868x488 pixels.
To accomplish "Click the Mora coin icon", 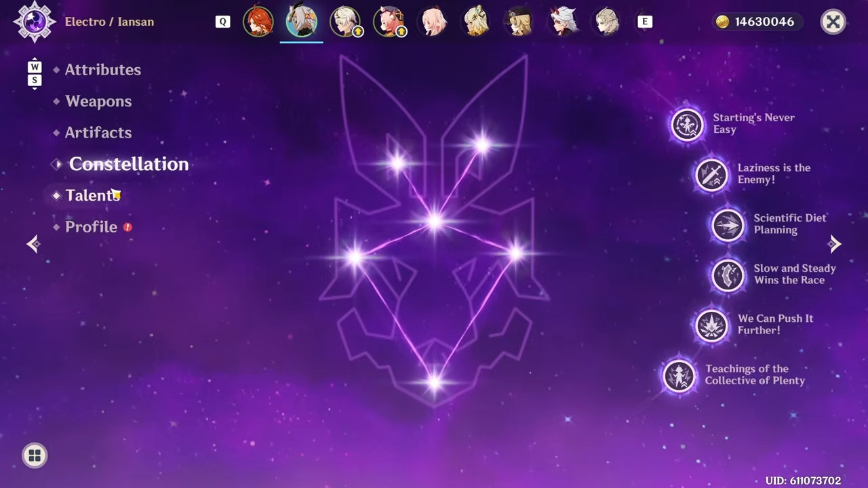I will point(723,22).
